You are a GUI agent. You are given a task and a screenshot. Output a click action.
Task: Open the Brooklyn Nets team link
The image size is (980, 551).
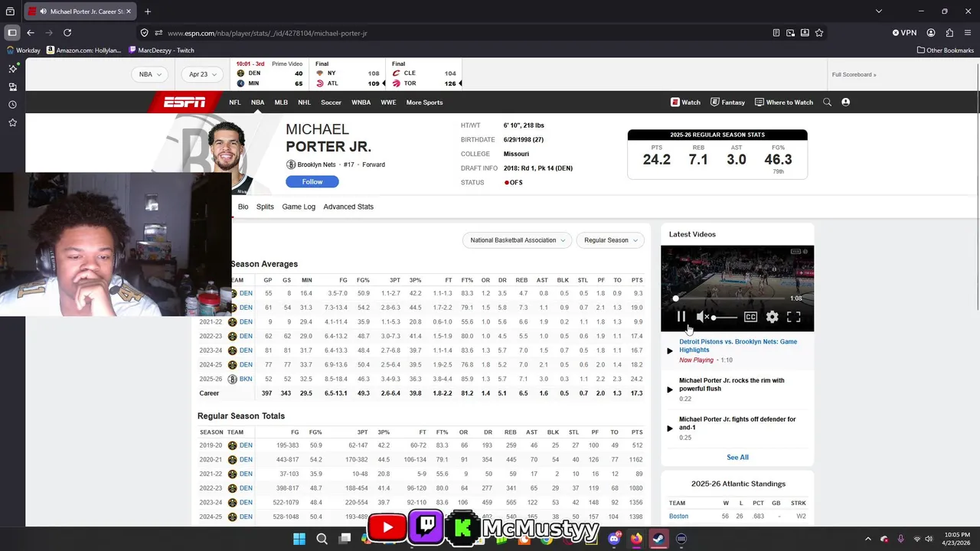pos(316,165)
